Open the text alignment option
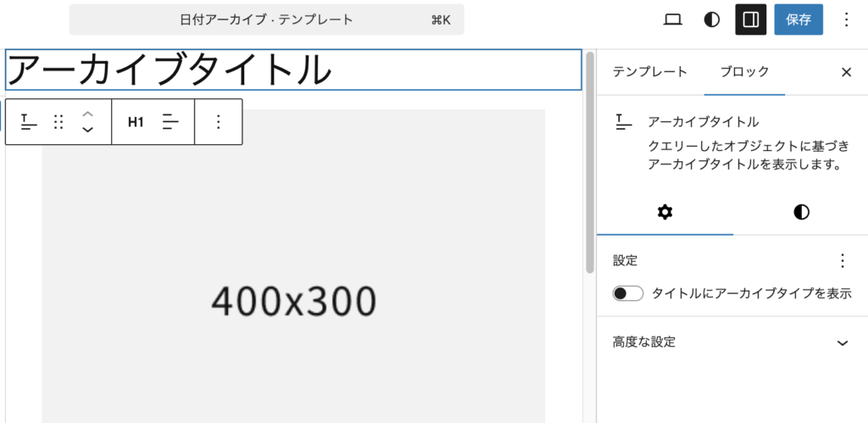Image resolution: width=868 pixels, height=423 pixels. coord(171,122)
